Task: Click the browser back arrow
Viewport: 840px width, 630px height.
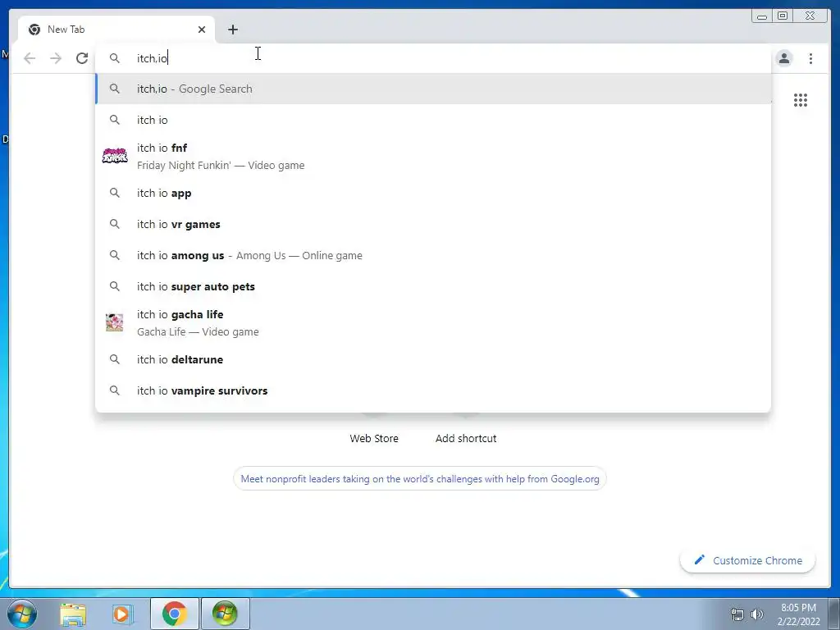Action: pyautogui.click(x=30, y=58)
